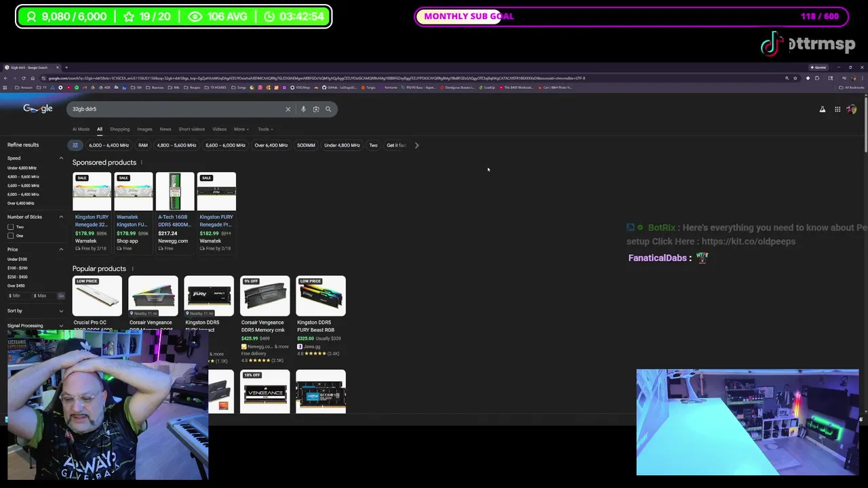Open Crucial Pro OC product thumbnail
868x488 pixels.
(97, 296)
